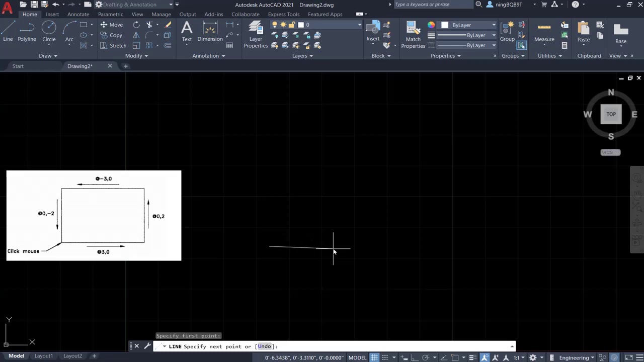Select the Polyline tool
644x362 pixels.
(x=27, y=31)
